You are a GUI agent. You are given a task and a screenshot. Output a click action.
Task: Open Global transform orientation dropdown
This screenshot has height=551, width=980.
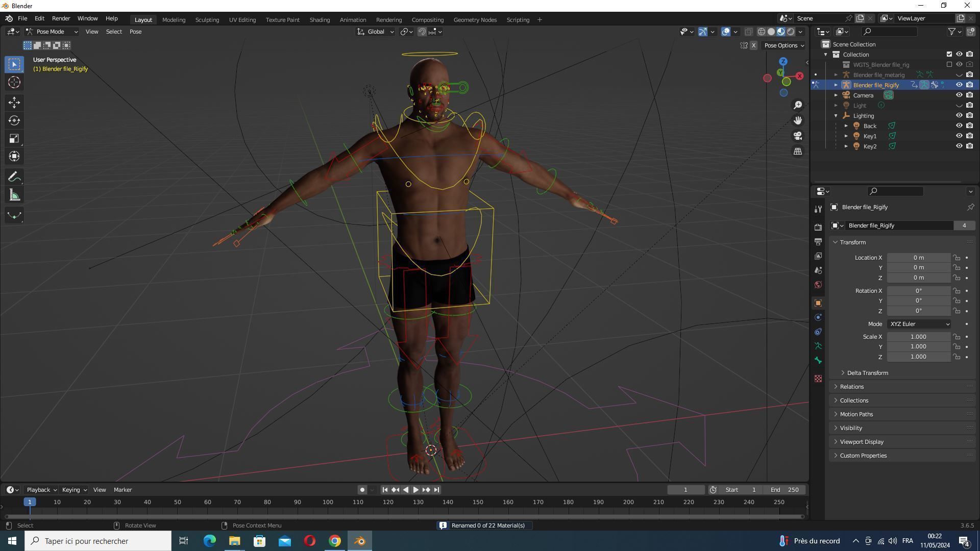click(376, 32)
